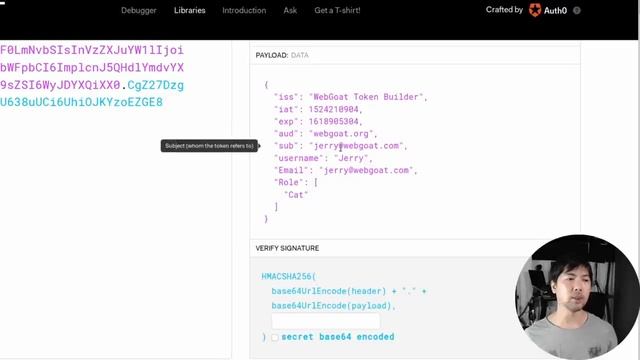Click the "iat" 1524210904 value
The width and height of the screenshot is (640, 360).
pos(333,109)
